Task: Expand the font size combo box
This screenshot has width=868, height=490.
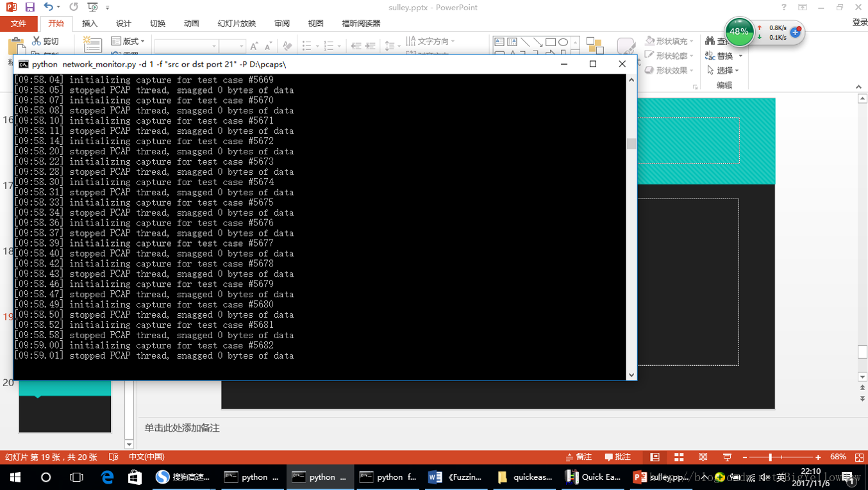Action: point(242,46)
